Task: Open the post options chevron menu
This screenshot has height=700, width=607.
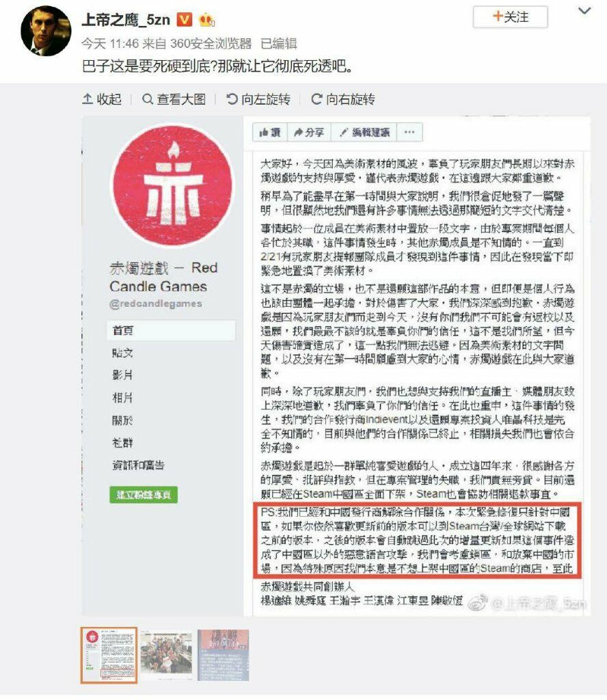Action: coord(584,11)
